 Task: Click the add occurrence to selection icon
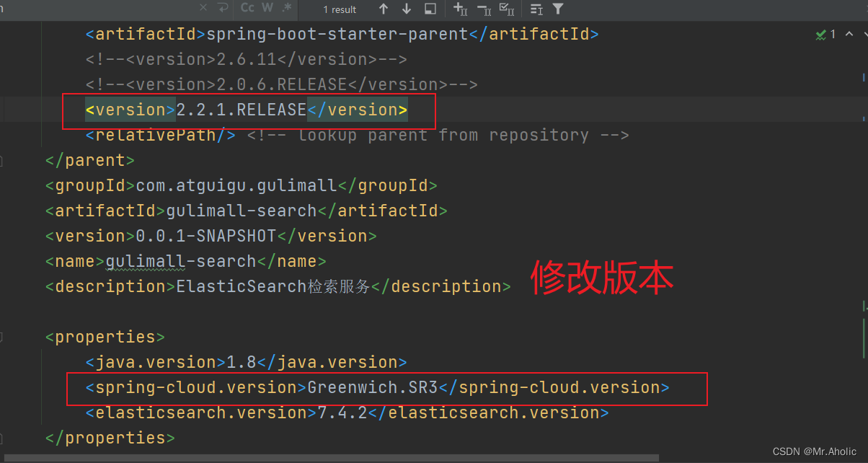pyautogui.click(x=460, y=9)
